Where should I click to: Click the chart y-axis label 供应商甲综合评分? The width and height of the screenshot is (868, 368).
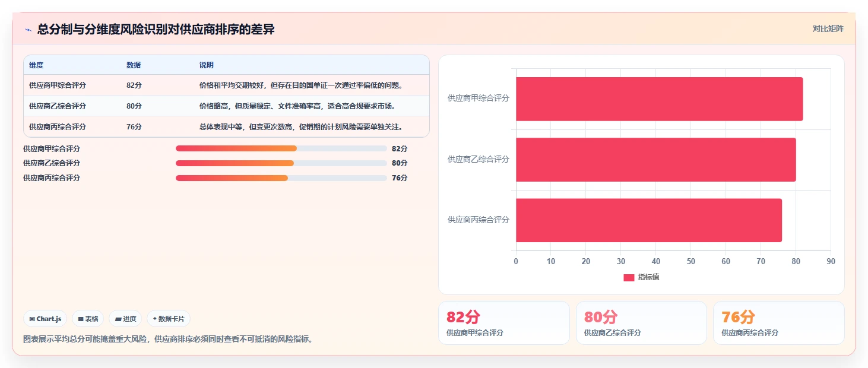tap(479, 99)
